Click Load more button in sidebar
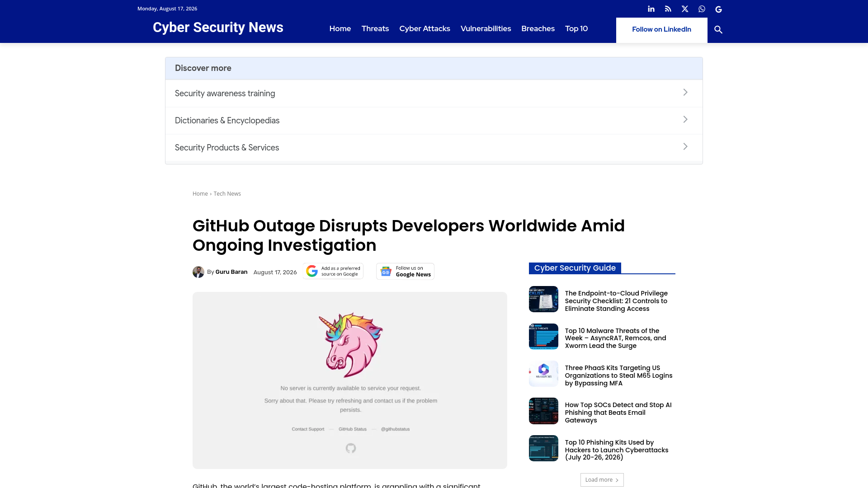Screen dimensions: 868x488 [602, 480]
